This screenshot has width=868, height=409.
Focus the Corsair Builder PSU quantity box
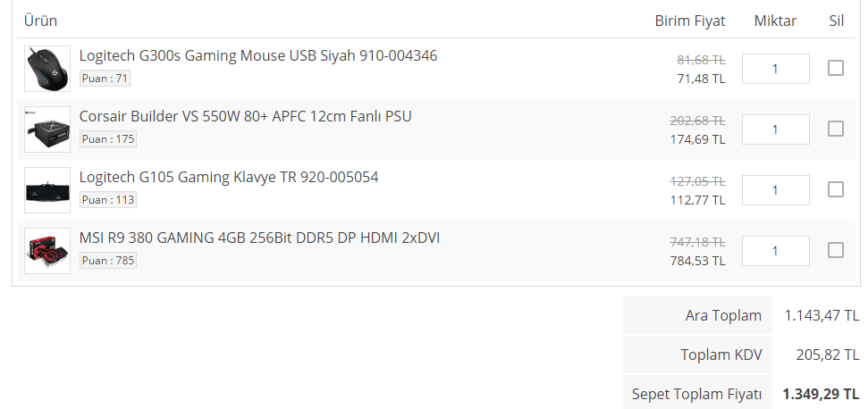point(775,129)
